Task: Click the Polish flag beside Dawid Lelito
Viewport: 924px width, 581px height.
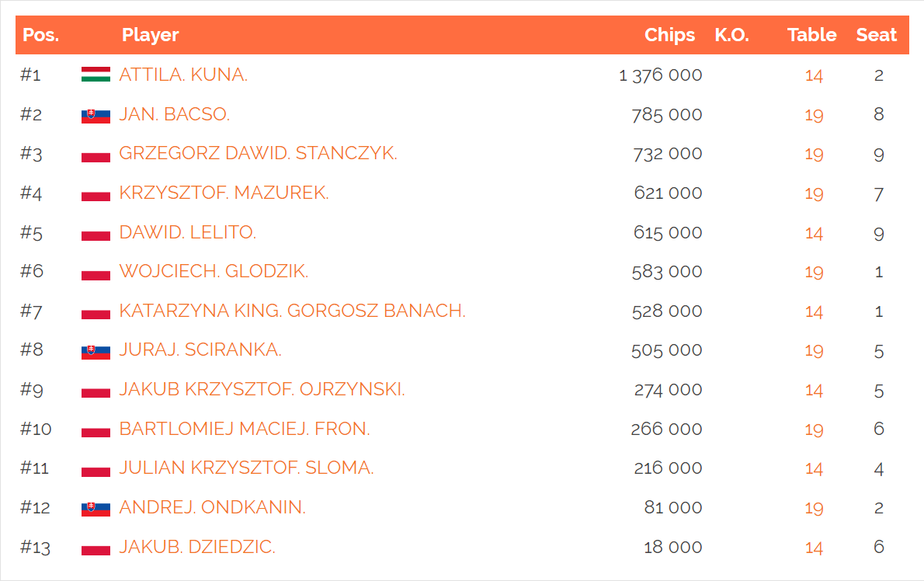Action: click(x=96, y=234)
